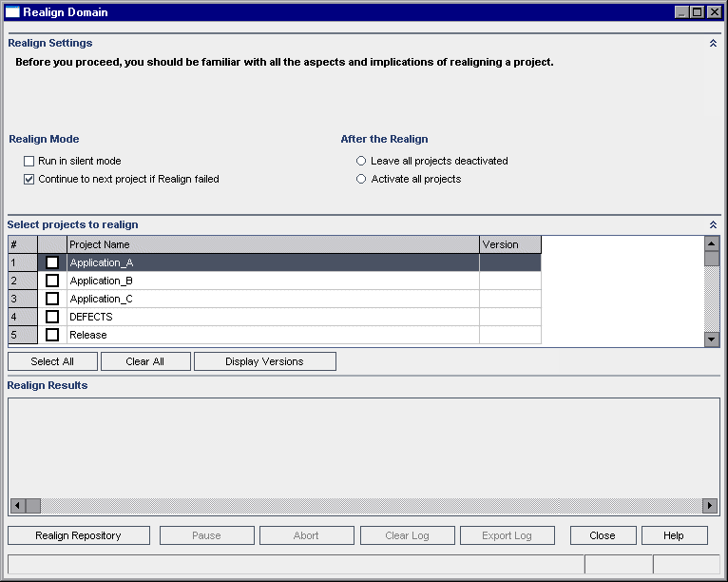This screenshot has height=582, width=728.
Task: Click results pane scroll left arrow
Action: pyautogui.click(x=18, y=505)
